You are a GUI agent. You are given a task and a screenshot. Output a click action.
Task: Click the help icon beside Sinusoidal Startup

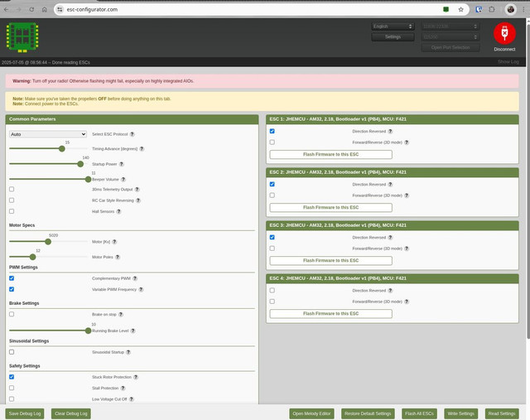pyautogui.click(x=128, y=352)
